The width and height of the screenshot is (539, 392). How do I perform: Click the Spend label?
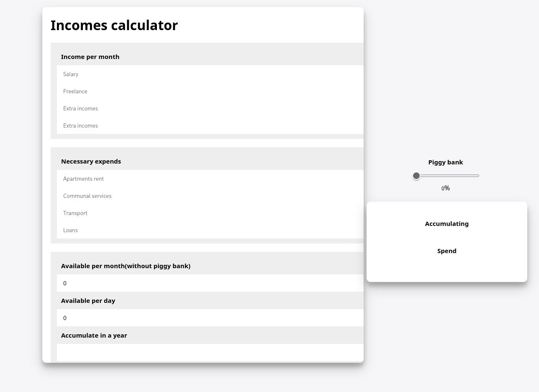pyautogui.click(x=447, y=251)
